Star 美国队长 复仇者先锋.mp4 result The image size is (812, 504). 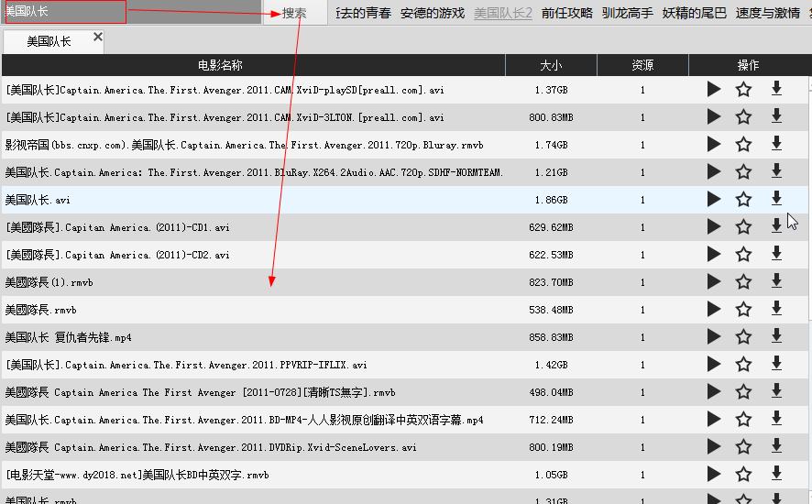pos(743,336)
